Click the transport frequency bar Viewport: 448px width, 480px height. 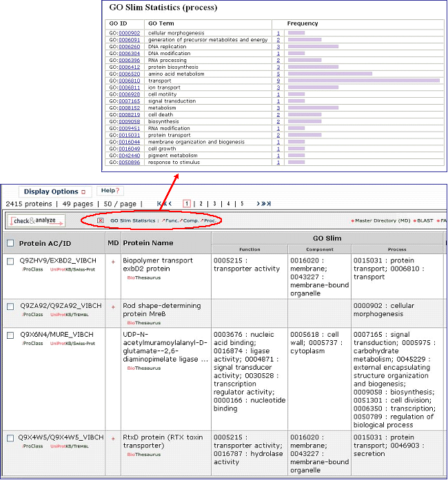(363, 81)
